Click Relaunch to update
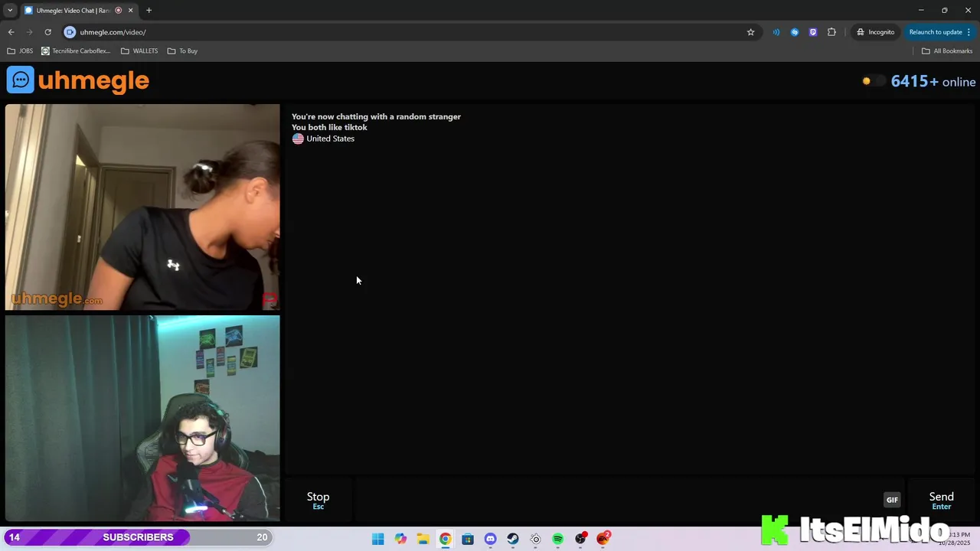The image size is (980, 551). pos(935,32)
